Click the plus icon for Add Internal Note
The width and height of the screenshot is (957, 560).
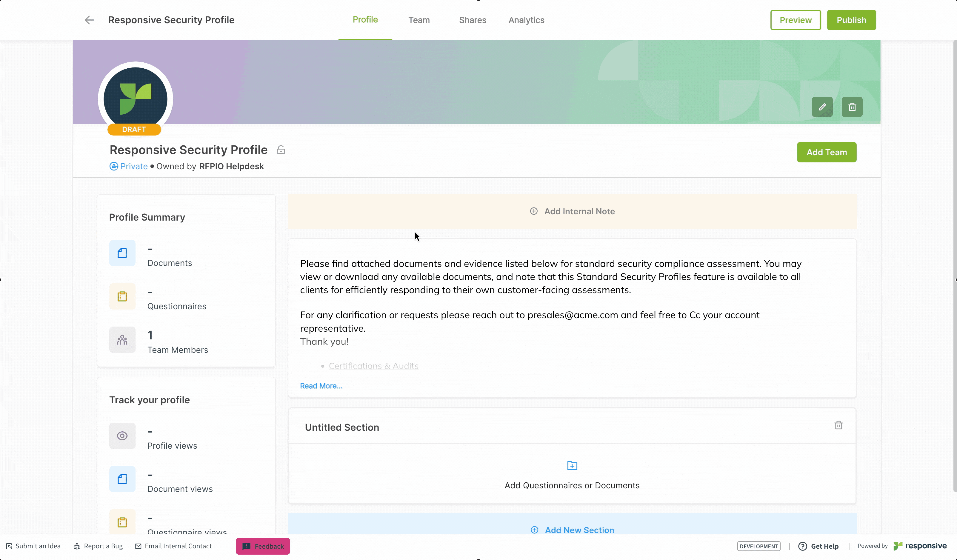click(x=533, y=211)
